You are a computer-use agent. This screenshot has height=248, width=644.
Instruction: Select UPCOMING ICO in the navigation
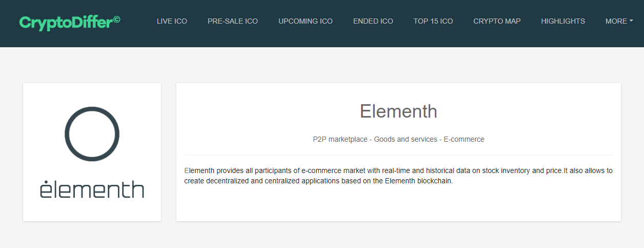tap(306, 21)
